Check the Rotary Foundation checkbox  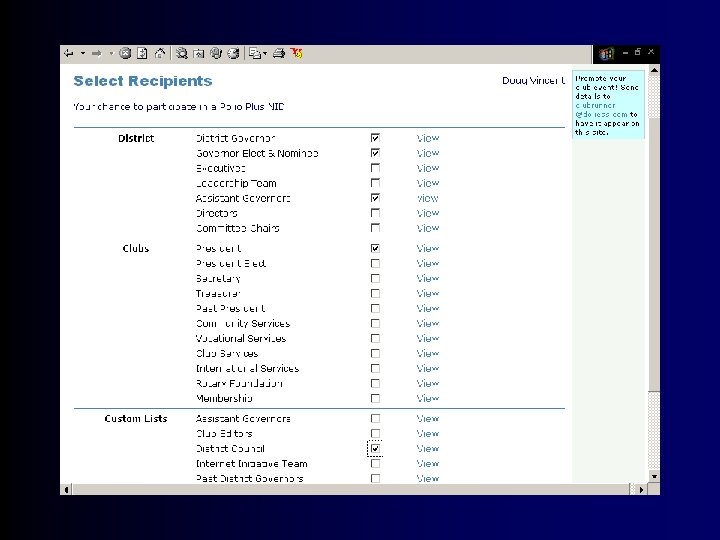pos(375,383)
